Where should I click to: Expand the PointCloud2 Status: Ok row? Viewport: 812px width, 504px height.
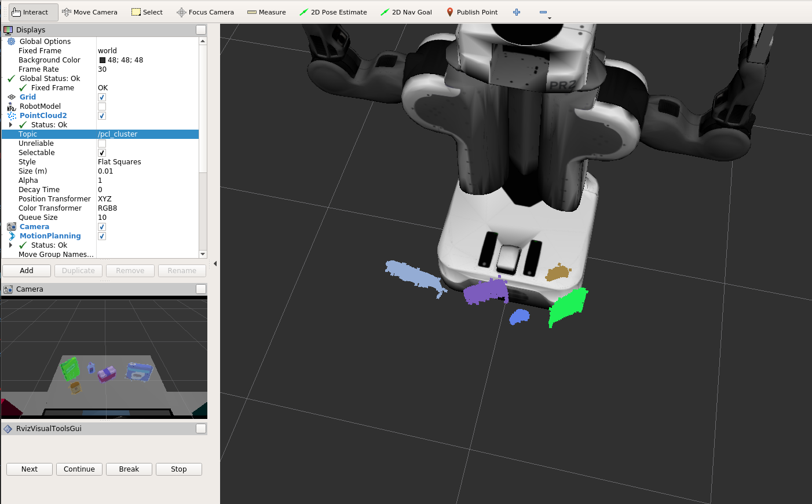[x=10, y=125]
